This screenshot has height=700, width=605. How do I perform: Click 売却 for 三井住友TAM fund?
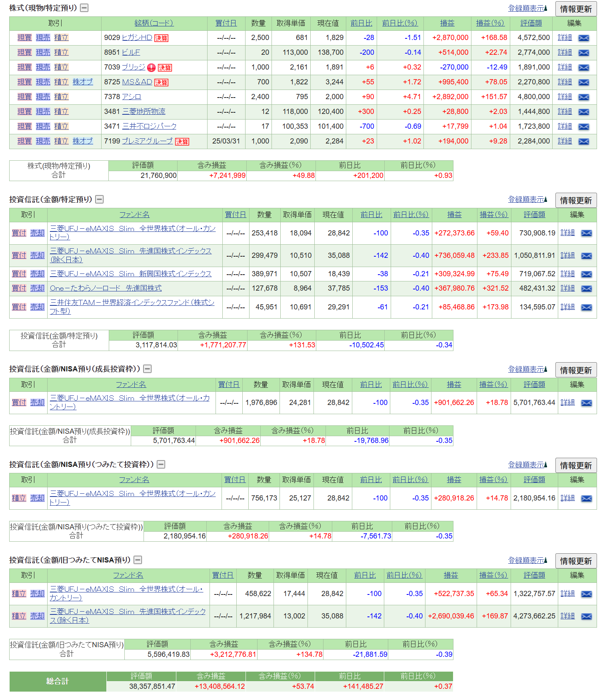point(37,307)
